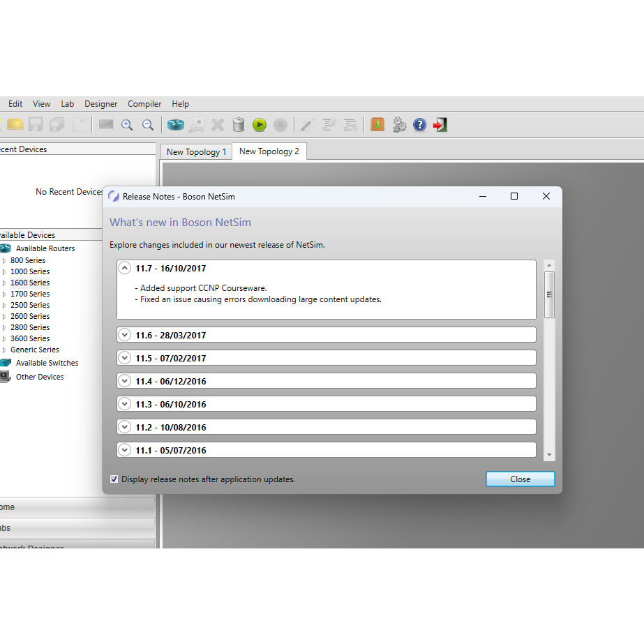The height and width of the screenshot is (644, 644).
Task: Open the settings gears toolbar icon
Action: [x=399, y=125]
